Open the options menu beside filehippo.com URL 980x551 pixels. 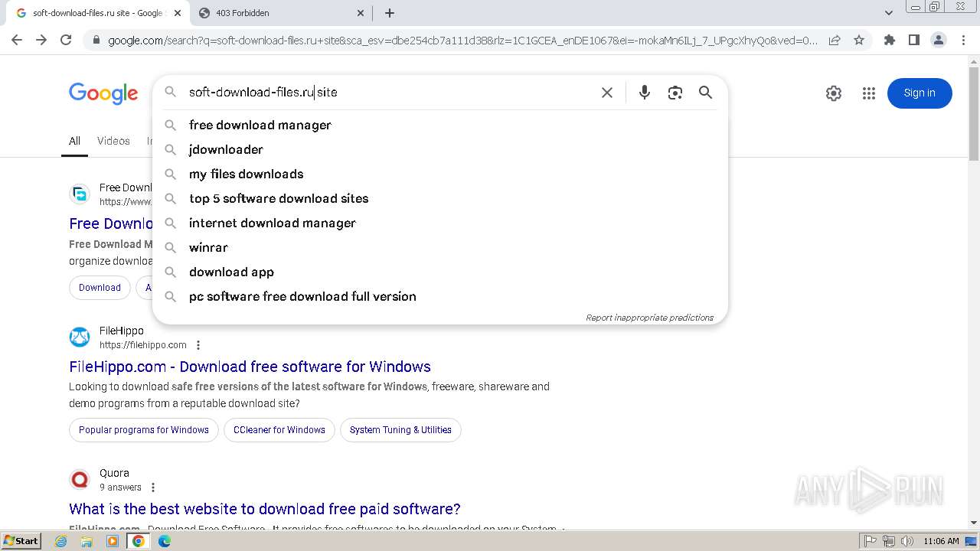point(198,345)
